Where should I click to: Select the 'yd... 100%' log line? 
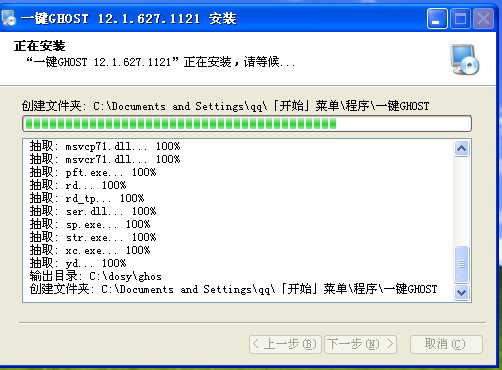(78, 263)
